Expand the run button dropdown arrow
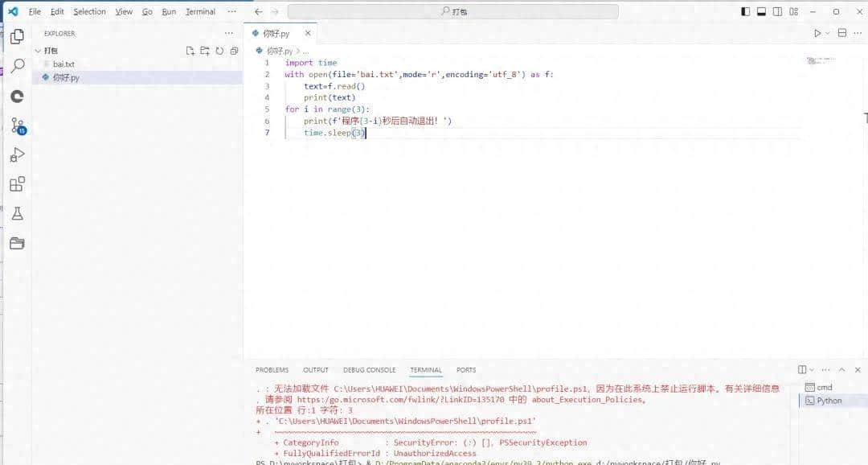This screenshot has width=868, height=465. [x=827, y=33]
